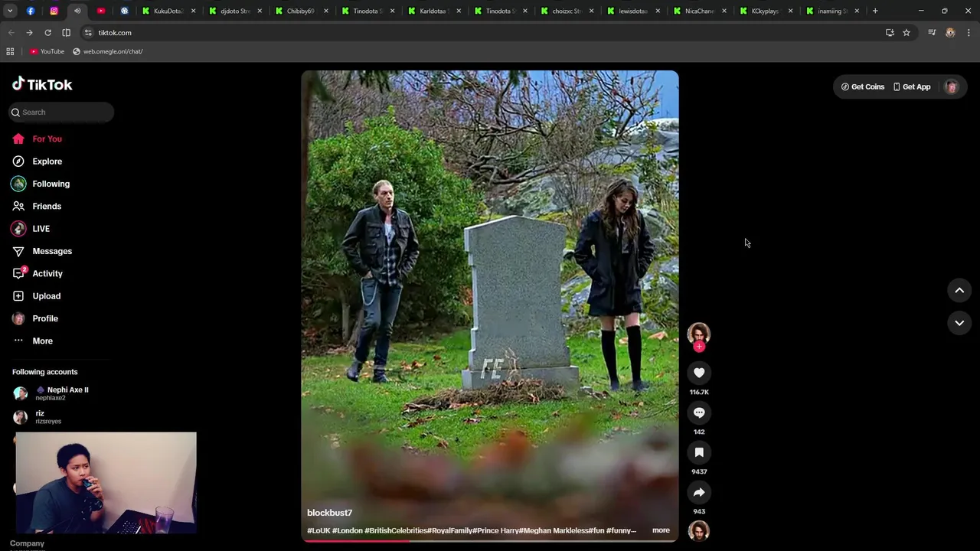The height and width of the screenshot is (551, 980).
Task: Reload the TikTok page
Action: click(x=47, y=33)
